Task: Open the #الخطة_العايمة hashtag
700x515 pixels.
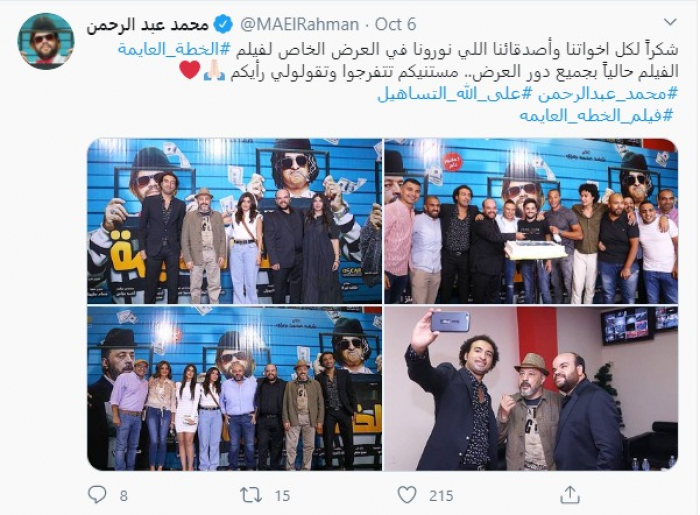Action: tap(175, 49)
